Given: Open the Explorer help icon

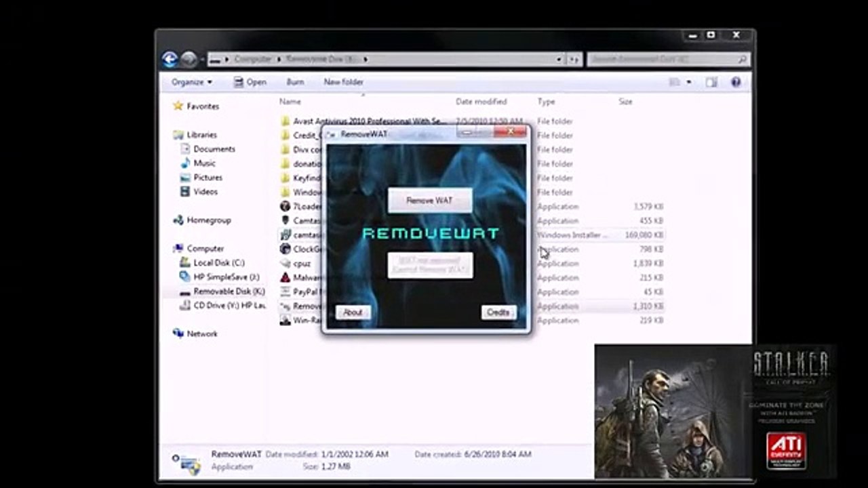Looking at the screenshot, I should pyautogui.click(x=736, y=82).
